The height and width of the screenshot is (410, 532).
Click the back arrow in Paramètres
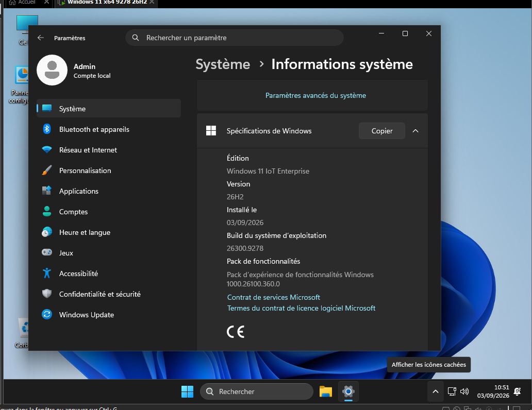coord(40,38)
